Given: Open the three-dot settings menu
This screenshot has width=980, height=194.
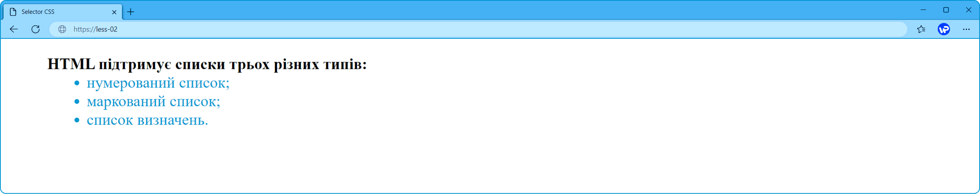Looking at the screenshot, I should click(x=966, y=29).
